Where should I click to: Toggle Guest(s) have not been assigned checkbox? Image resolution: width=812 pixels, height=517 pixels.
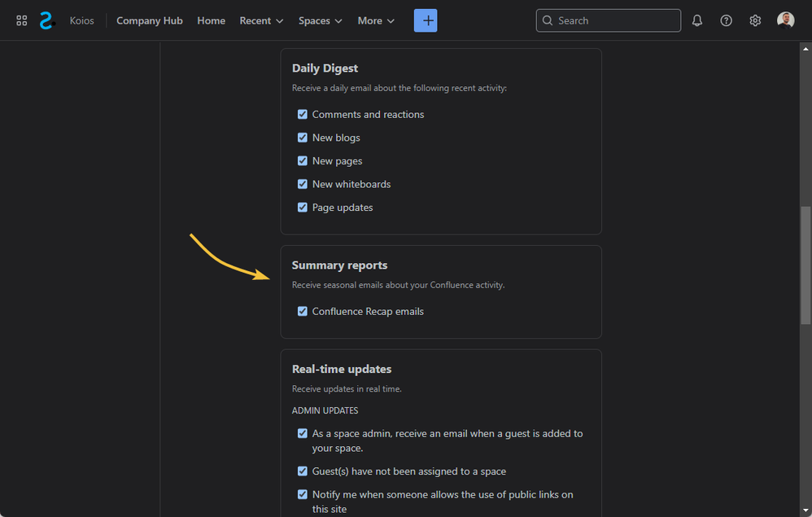click(x=303, y=471)
